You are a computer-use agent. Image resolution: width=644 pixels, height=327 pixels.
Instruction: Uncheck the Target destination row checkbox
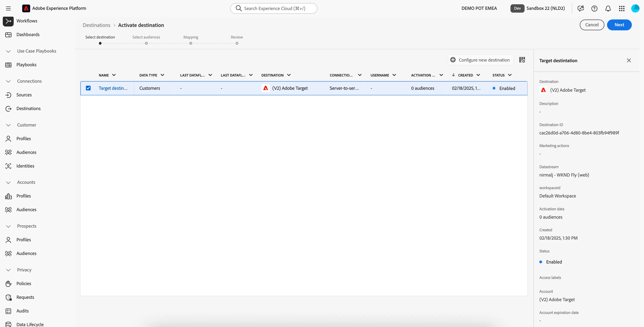click(88, 88)
